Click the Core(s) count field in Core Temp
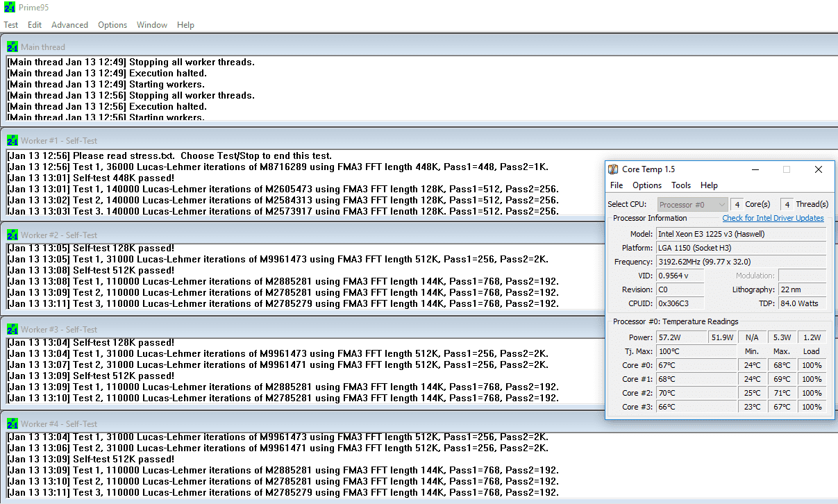The image size is (838, 504). (737, 204)
